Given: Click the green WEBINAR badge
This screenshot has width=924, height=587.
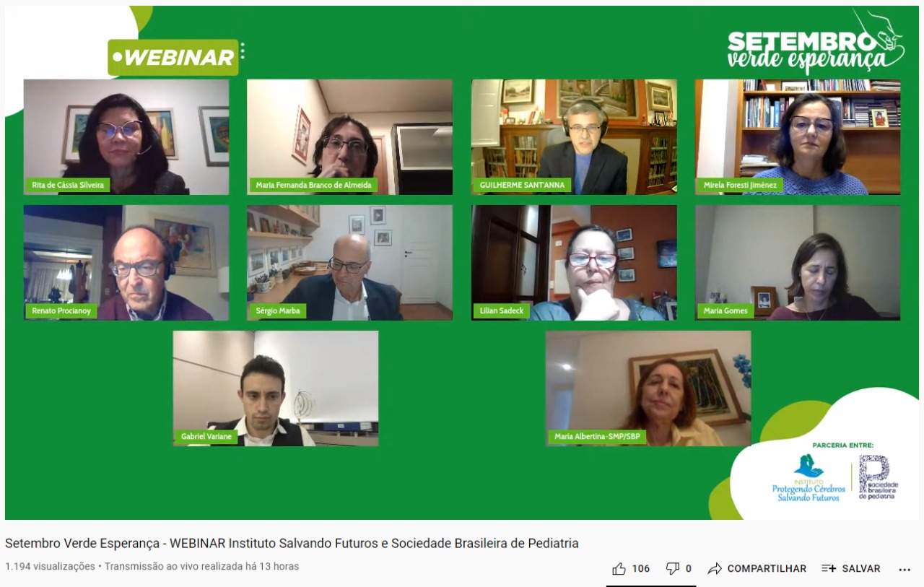Looking at the screenshot, I should [173, 58].
